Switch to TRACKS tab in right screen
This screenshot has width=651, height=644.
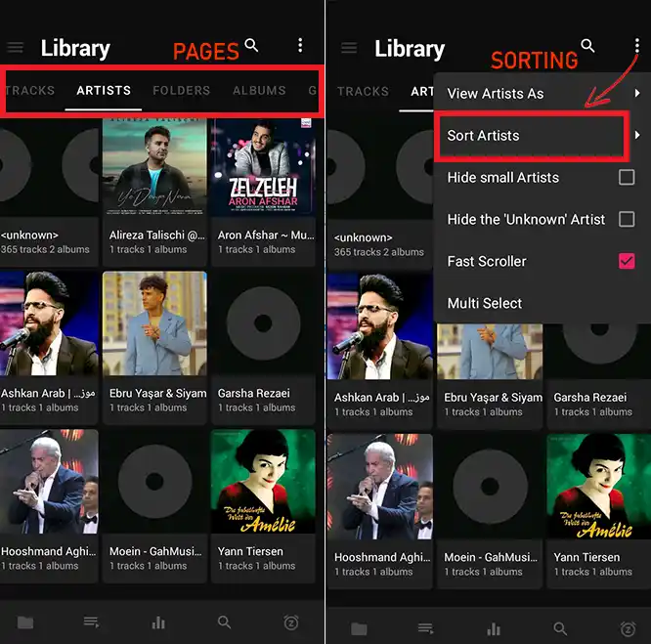coord(363,91)
